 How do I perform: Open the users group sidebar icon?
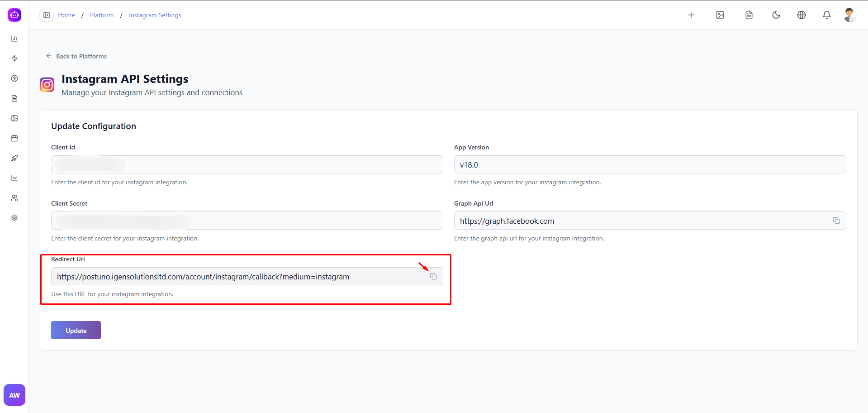[14, 198]
